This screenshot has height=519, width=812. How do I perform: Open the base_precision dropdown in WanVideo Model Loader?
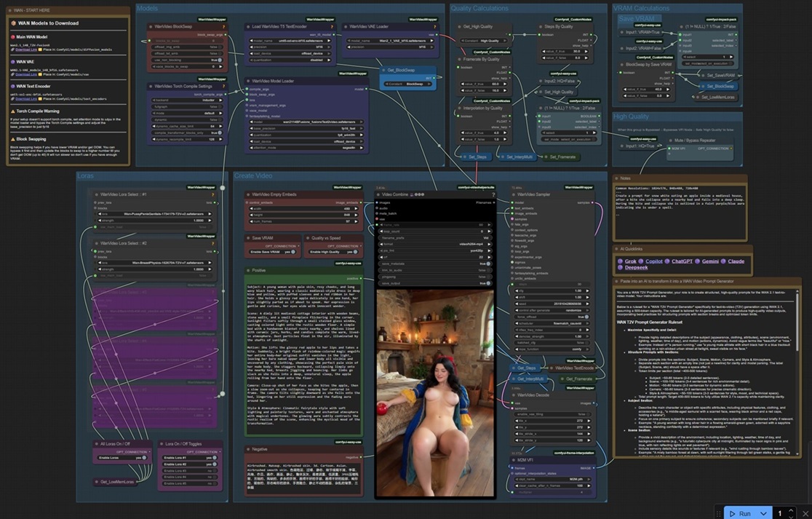click(x=306, y=128)
